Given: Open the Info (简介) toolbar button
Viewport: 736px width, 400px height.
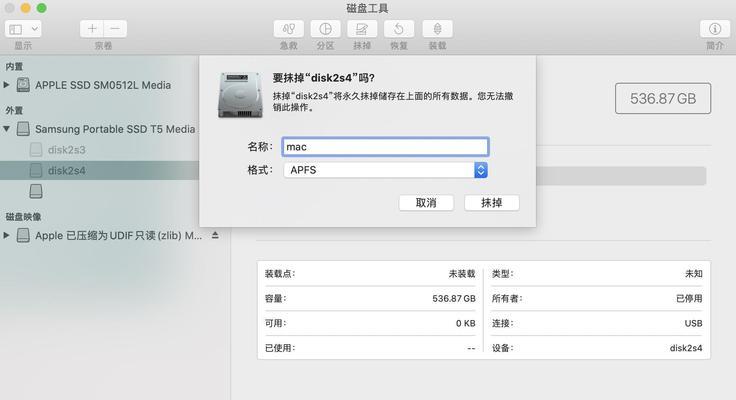Looking at the screenshot, I should click(715, 29).
